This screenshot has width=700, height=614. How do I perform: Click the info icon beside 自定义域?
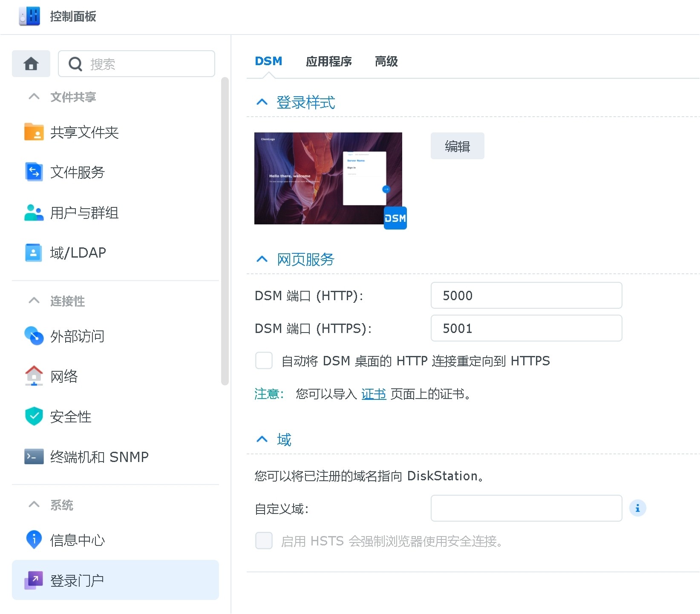point(637,508)
